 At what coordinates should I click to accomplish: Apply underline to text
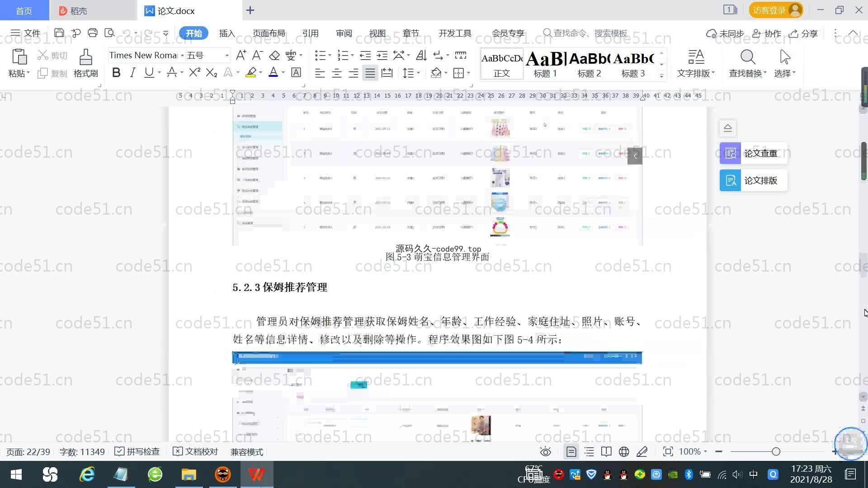[x=149, y=73]
